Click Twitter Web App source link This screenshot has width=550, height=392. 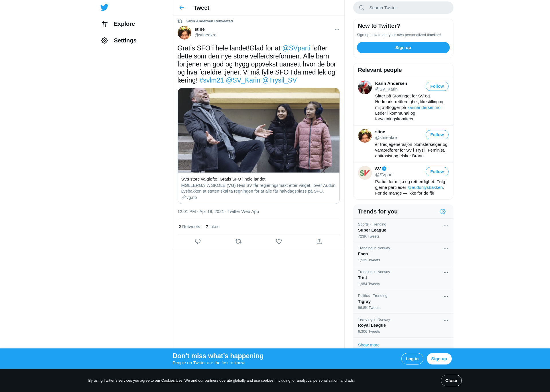243,211
